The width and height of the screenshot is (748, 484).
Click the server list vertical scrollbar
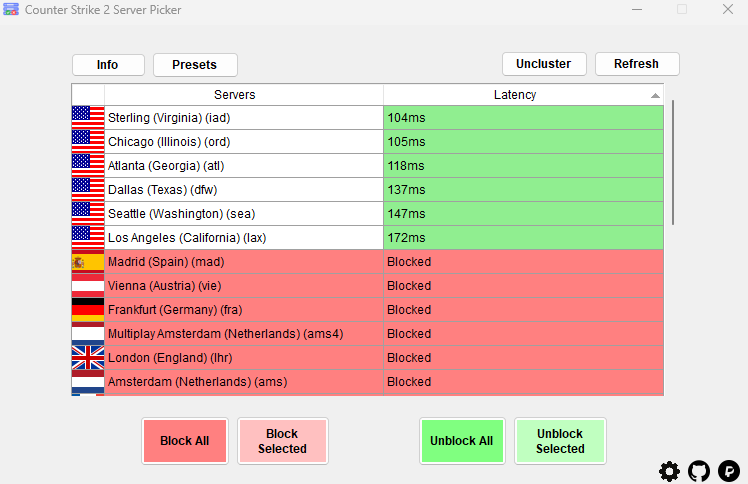point(673,162)
